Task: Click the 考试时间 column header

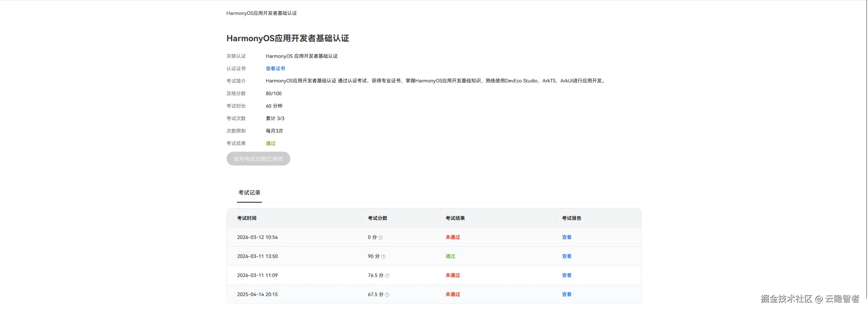Action: [247, 218]
